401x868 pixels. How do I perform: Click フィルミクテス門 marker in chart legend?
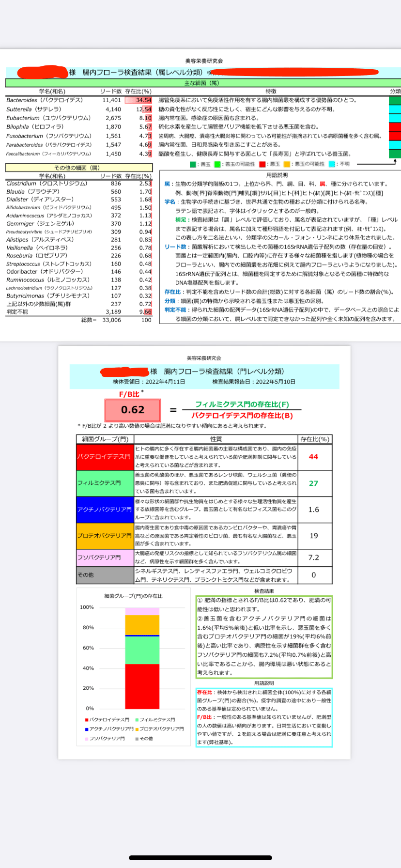pos(137,720)
